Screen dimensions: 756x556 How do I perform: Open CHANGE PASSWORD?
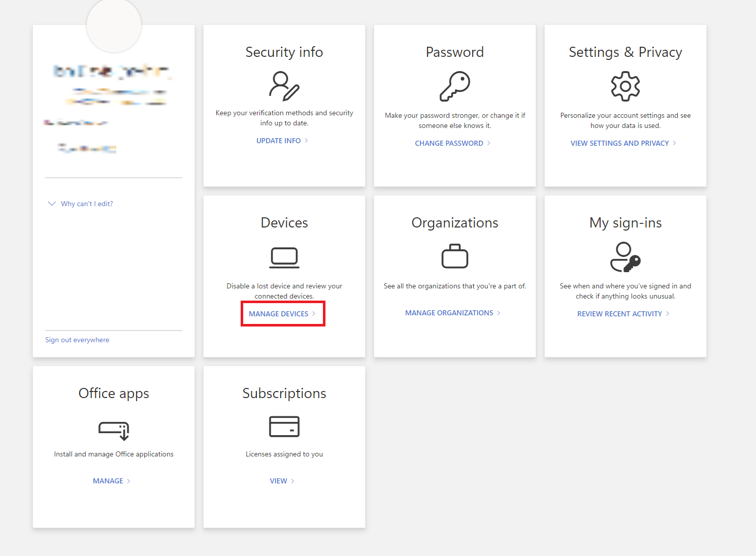pos(449,143)
